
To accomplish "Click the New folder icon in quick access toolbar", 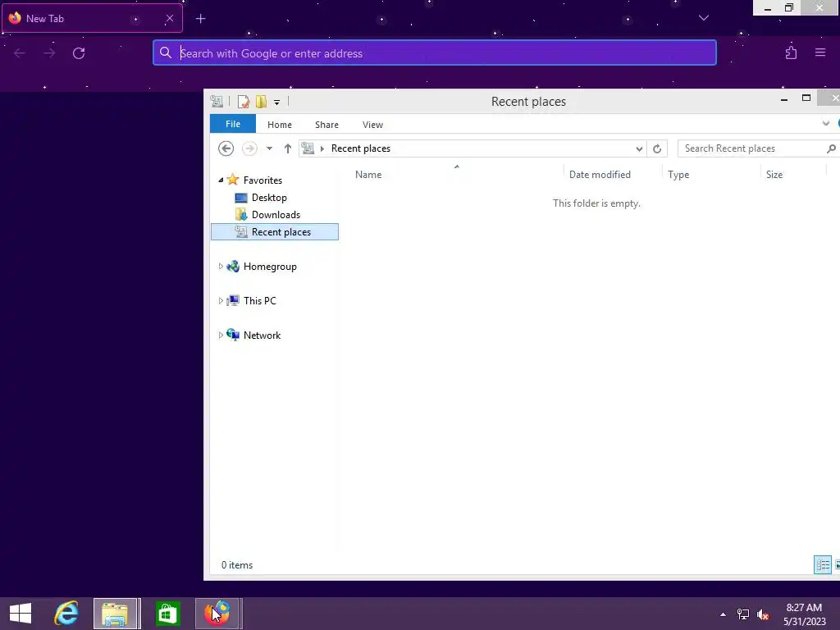I will tap(261, 101).
